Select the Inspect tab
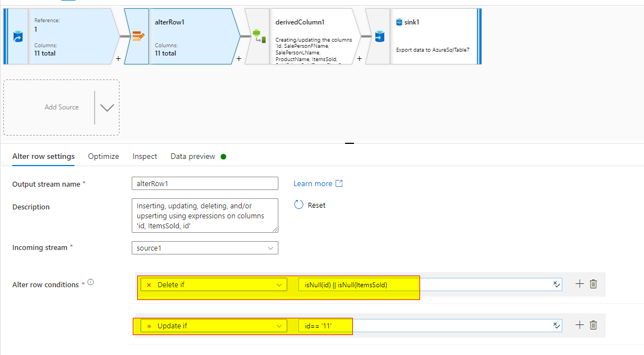644x355 pixels. [144, 156]
